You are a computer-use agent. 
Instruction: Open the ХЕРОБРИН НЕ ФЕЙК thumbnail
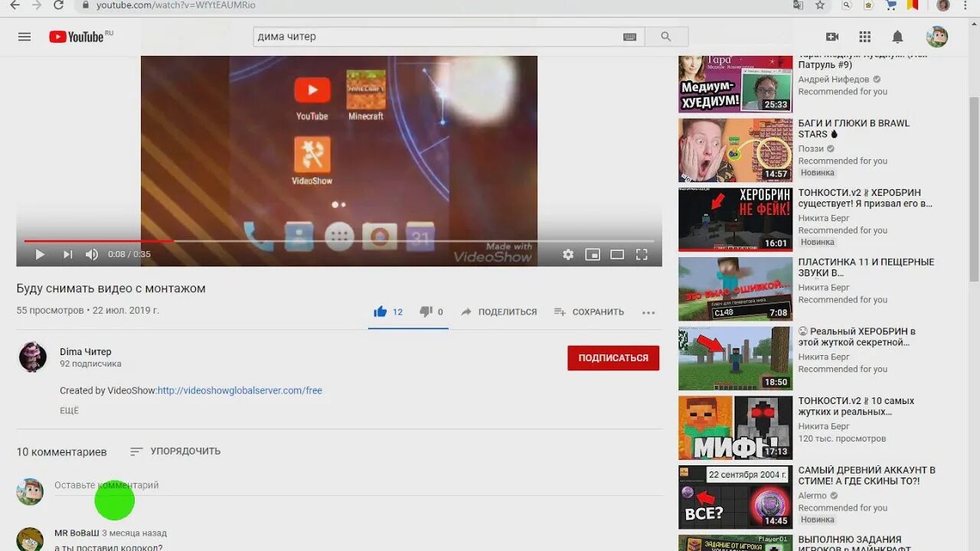[x=736, y=219]
